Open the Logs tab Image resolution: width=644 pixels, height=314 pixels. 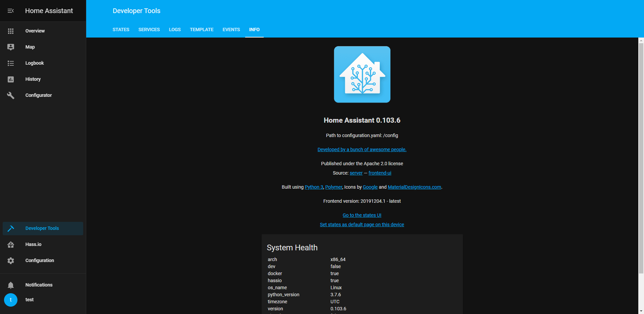(175, 29)
